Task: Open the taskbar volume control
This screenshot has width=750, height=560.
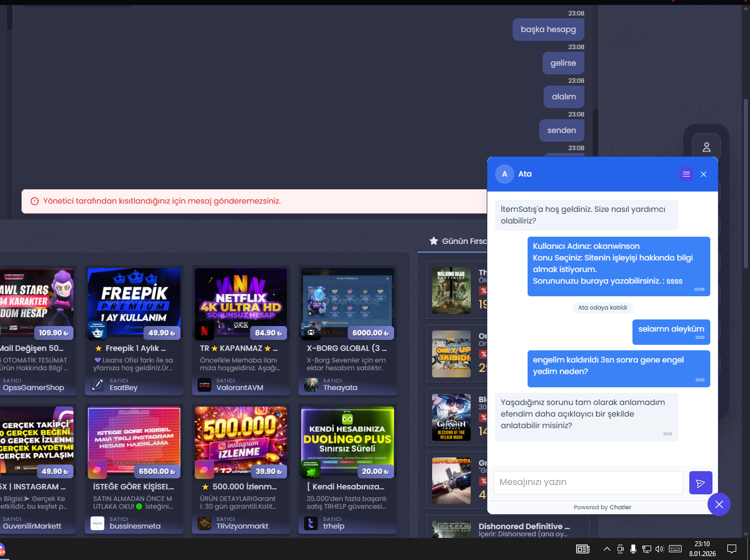Action: click(x=659, y=549)
